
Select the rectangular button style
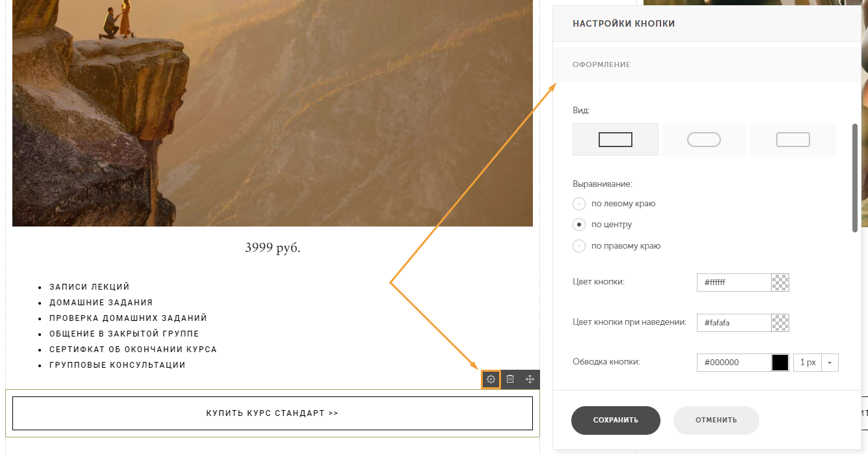click(x=615, y=139)
